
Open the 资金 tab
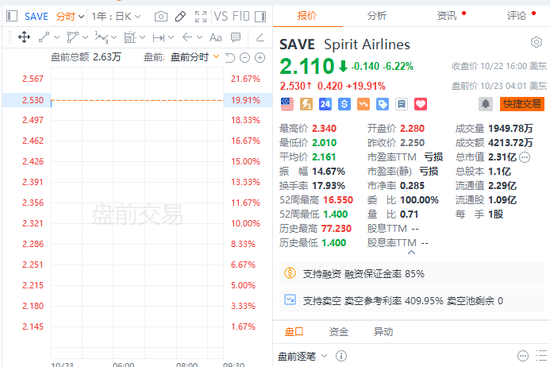point(338,331)
